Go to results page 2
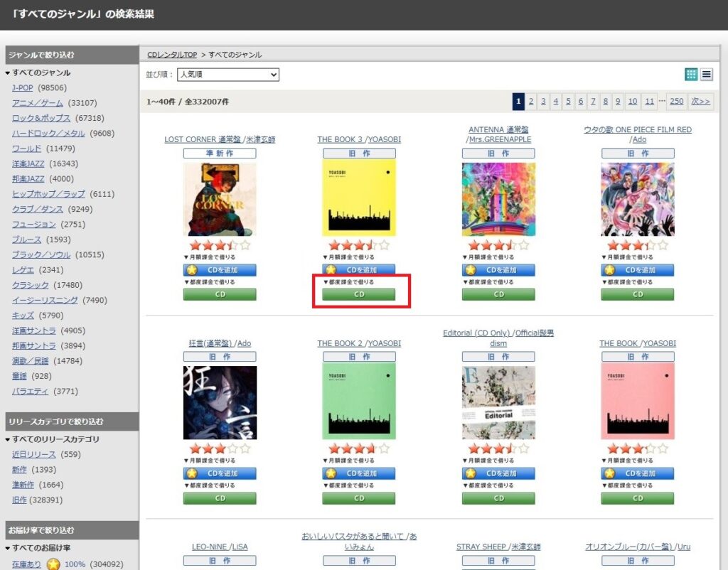Image resolution: width=728 pixels, height=570 pixels. click(x=531, y=101)
